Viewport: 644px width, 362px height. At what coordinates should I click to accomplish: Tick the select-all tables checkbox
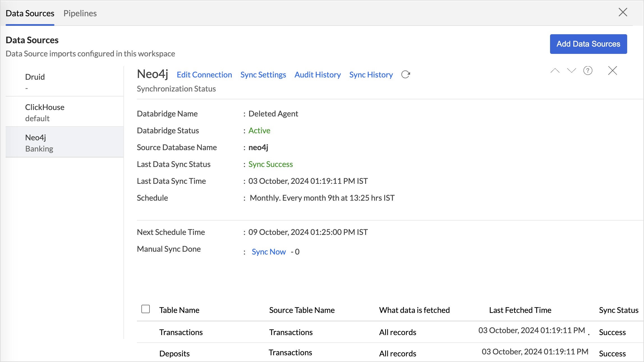tap(146, 309)
